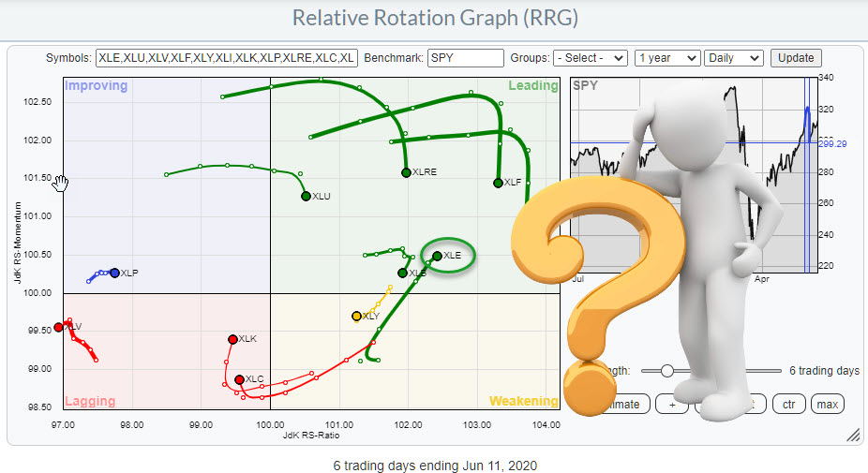Select the XLRE data point marker

pyautogui.click(x=406, y=172)
